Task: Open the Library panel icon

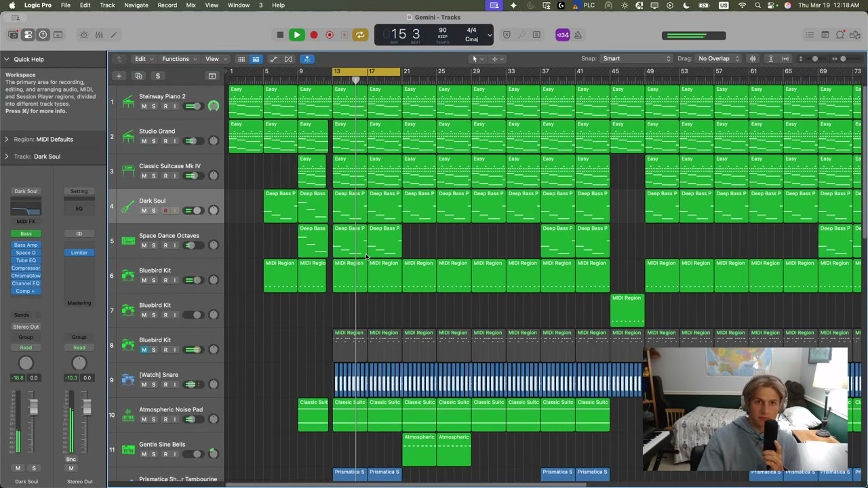Action: click(x=13, y=35)
